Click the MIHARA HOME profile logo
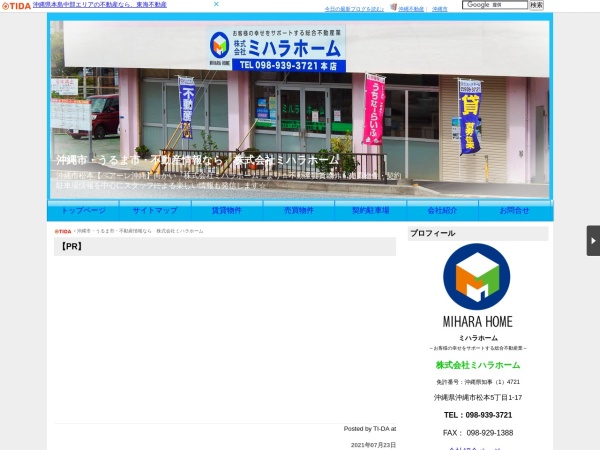Viewport: 600px width, 450px height. 477,286
